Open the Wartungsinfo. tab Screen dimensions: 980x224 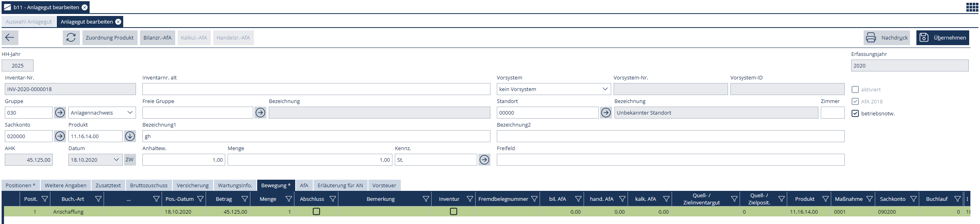[x=235, y=185]
